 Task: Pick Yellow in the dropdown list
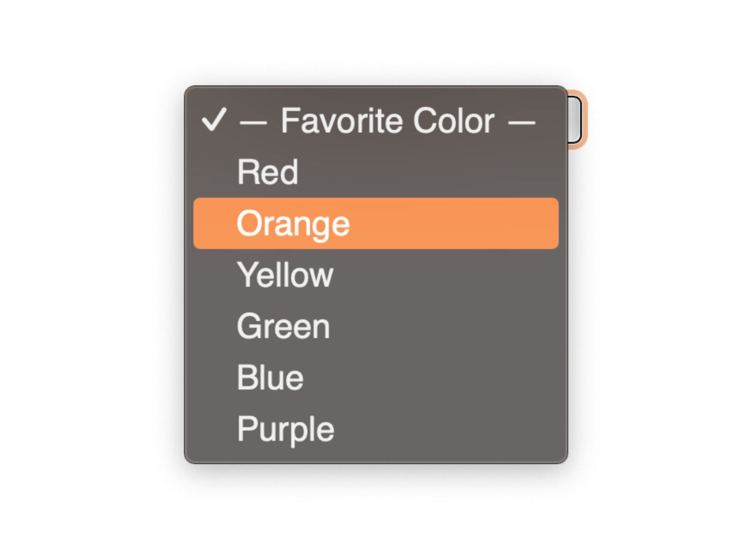285,275
